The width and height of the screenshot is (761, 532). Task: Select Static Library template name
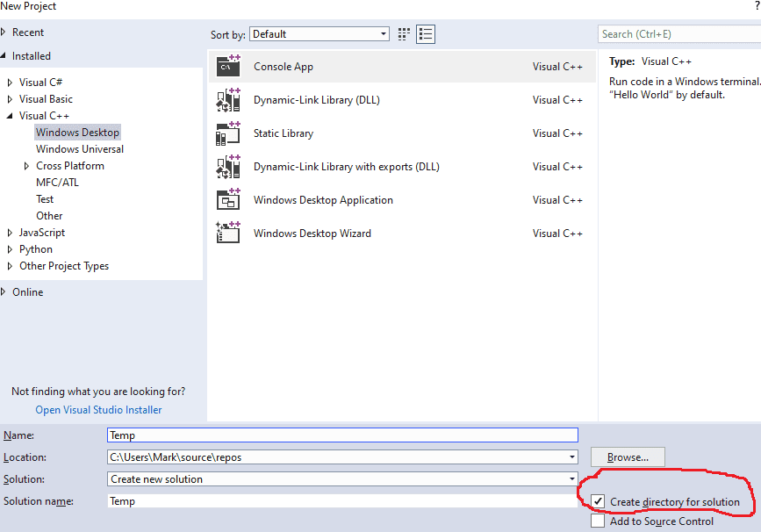click(x=284, y=133)
